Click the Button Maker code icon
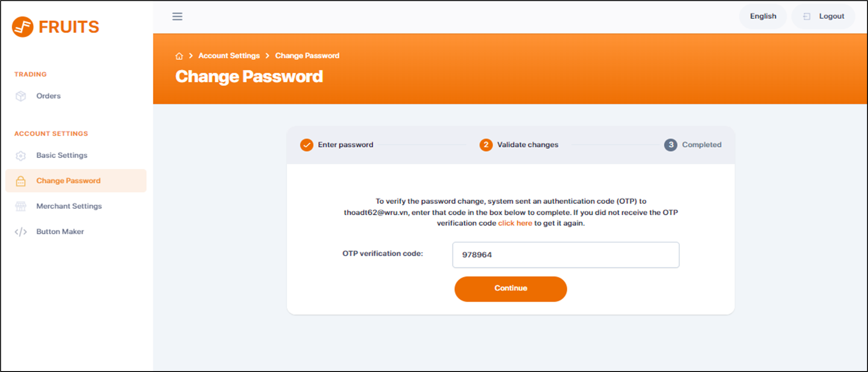The width and height of the screenshot is (868, 372). [21, 232]
